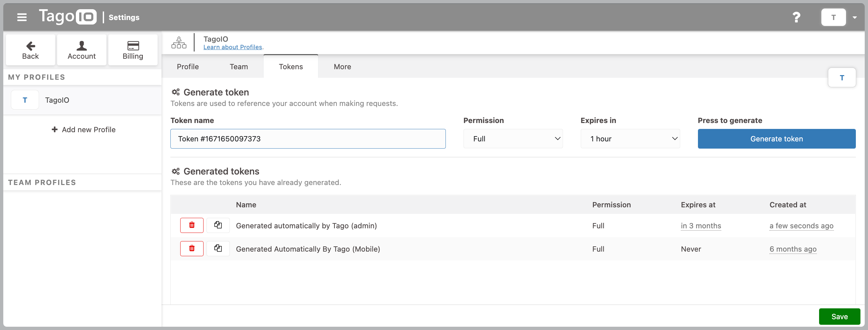Click the MY PROFILES section header
The height and width of the screenshot is (330, 868).
[x=36, y=77]
